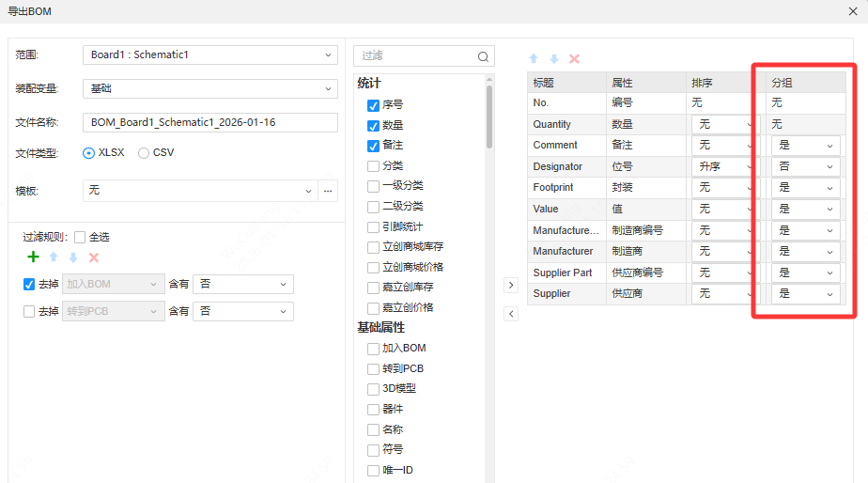Remove selected column with the red X above the table
Image resolution: width=868 pixels, height=483 pixels.
click(x=575, y=58)
